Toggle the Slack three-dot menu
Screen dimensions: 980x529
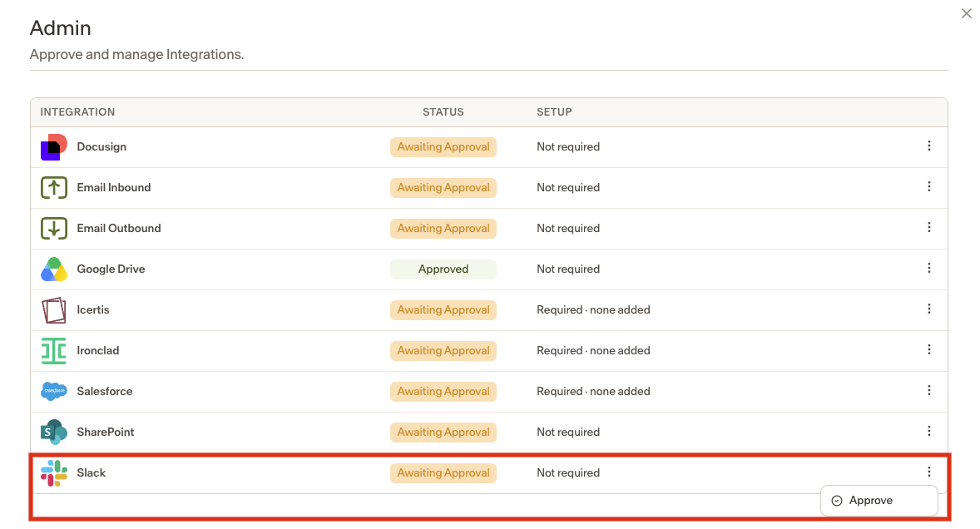929,472
